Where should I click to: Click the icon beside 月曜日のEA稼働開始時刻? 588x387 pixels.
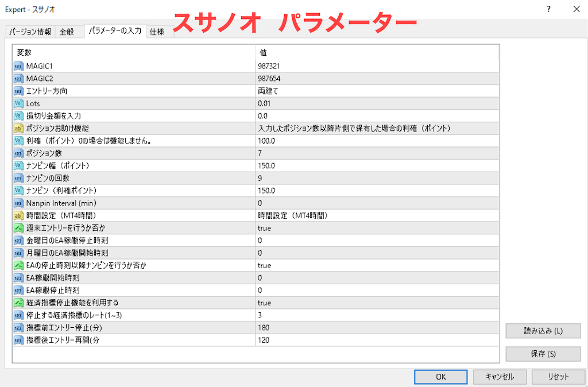pos(18,253)
